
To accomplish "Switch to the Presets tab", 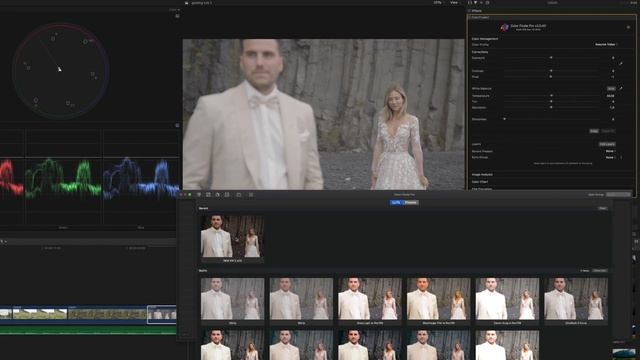I will (x=411, y=202).
